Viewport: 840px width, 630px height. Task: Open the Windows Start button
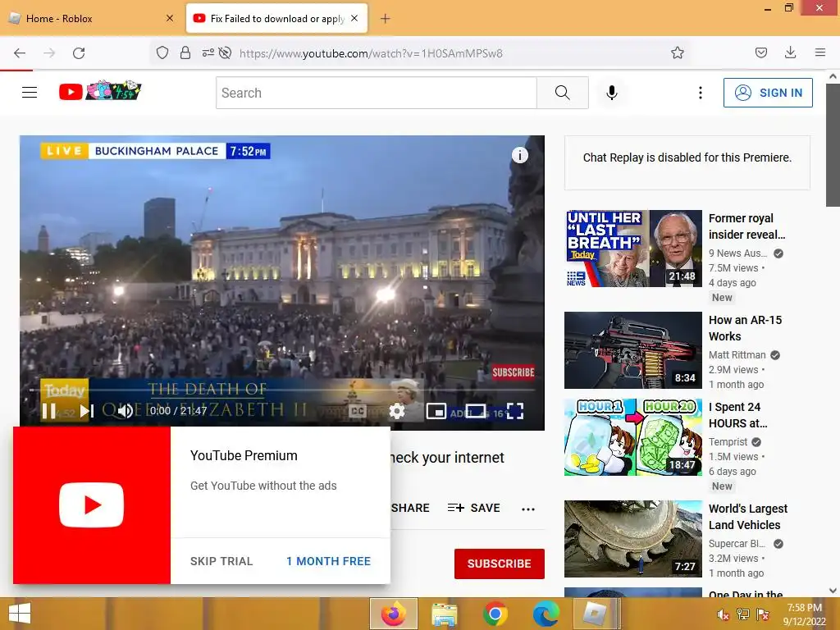point(20,614)
